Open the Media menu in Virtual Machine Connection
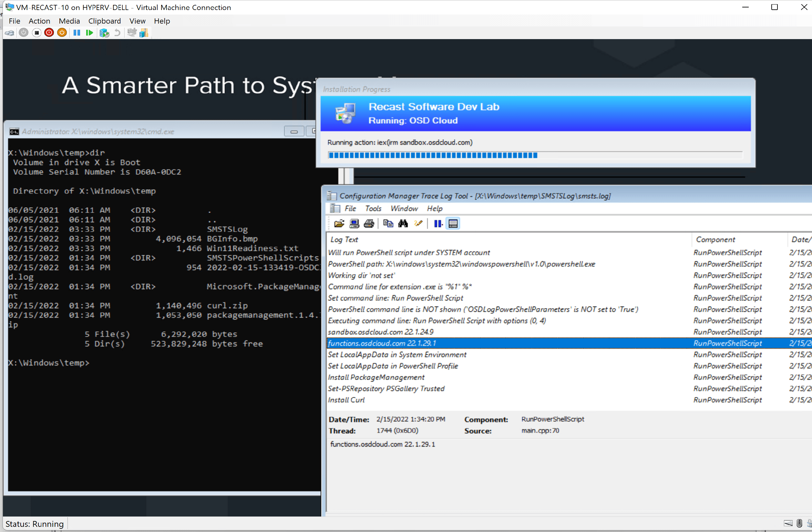Image resolution: width=812 pixels, height=532 pixels. (x=69, y=21)
